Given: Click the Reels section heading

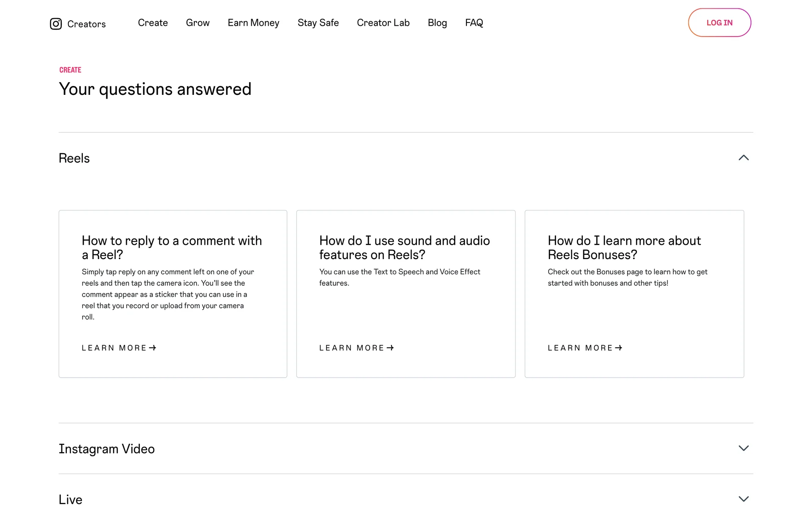Looking at the screenshot, I should [74, 158].
